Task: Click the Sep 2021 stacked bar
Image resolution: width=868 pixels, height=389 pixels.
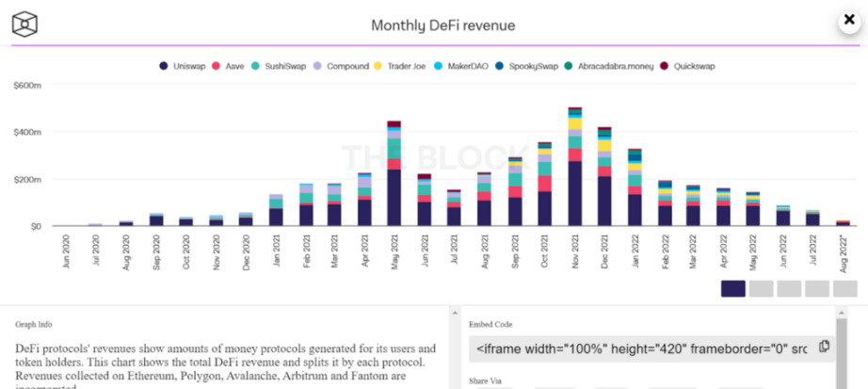Action: (515, 191)
